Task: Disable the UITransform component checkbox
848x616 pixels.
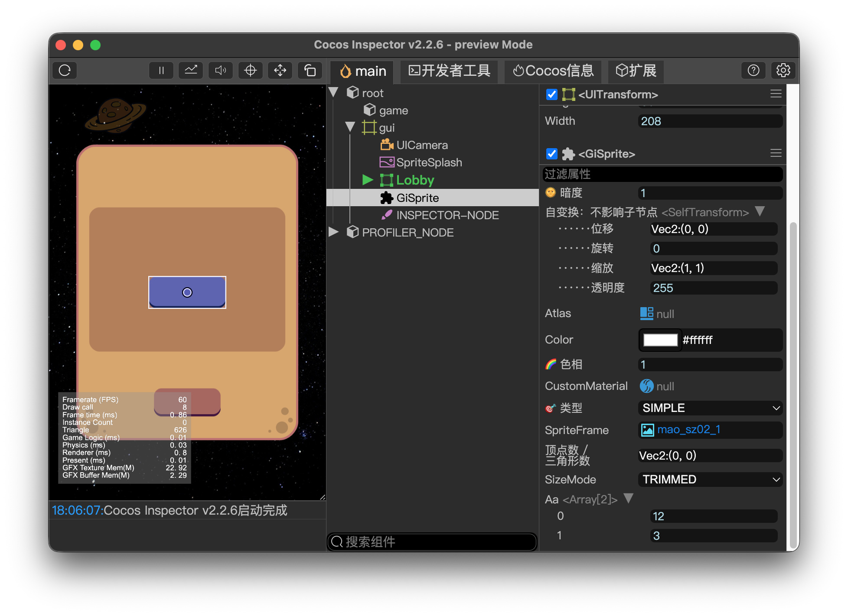Action: tap(551, 94)
